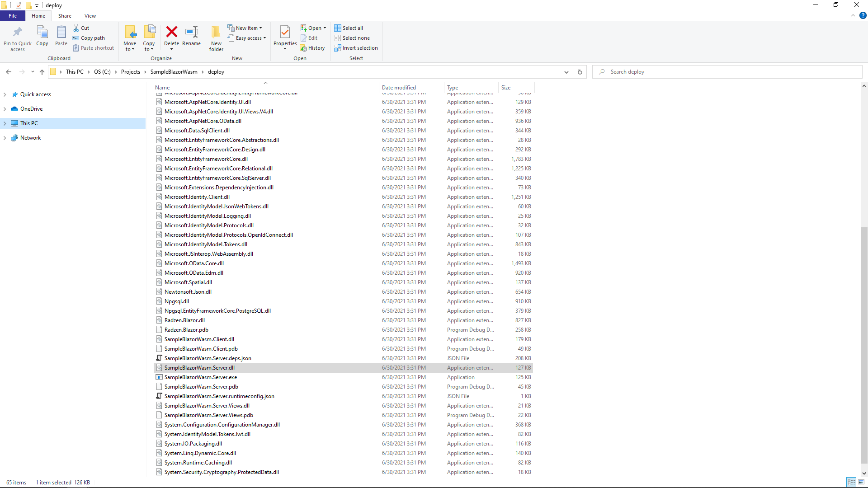Click the vertical scrollbar thumb in file list

pyautogui.click(x=864, y=346)
